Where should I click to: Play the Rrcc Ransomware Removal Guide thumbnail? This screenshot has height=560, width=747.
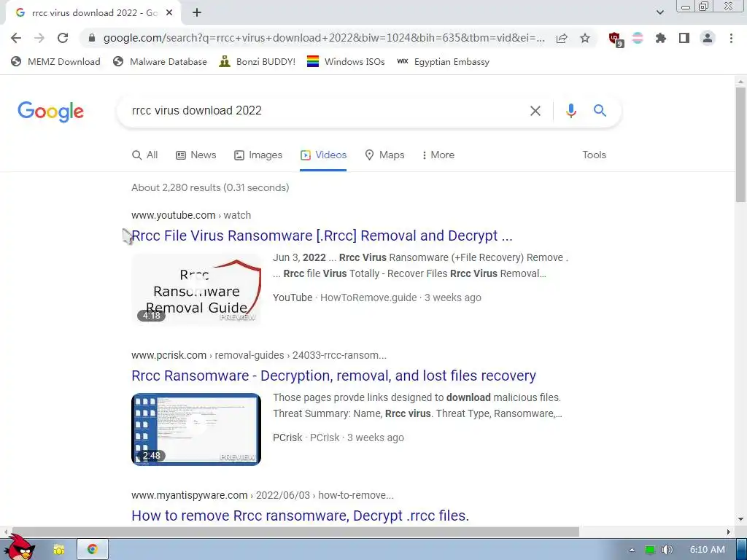[196, 289]
